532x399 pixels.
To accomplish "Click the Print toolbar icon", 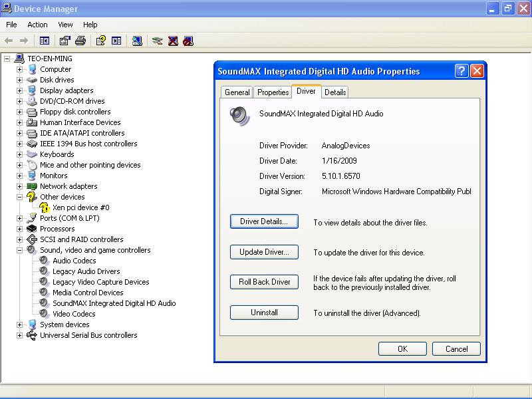I will pos(80,41).
